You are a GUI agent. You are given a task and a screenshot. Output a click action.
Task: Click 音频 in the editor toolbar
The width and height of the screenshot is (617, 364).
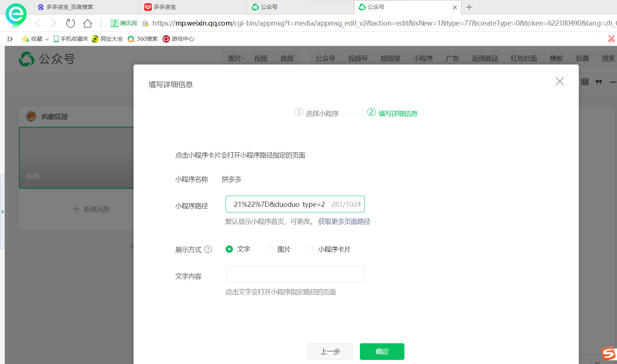[x=287, y=59]
